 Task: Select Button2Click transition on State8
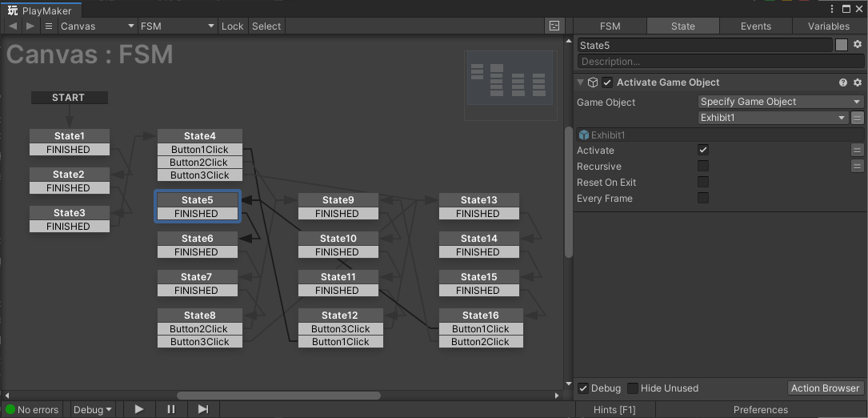[200, 329]
